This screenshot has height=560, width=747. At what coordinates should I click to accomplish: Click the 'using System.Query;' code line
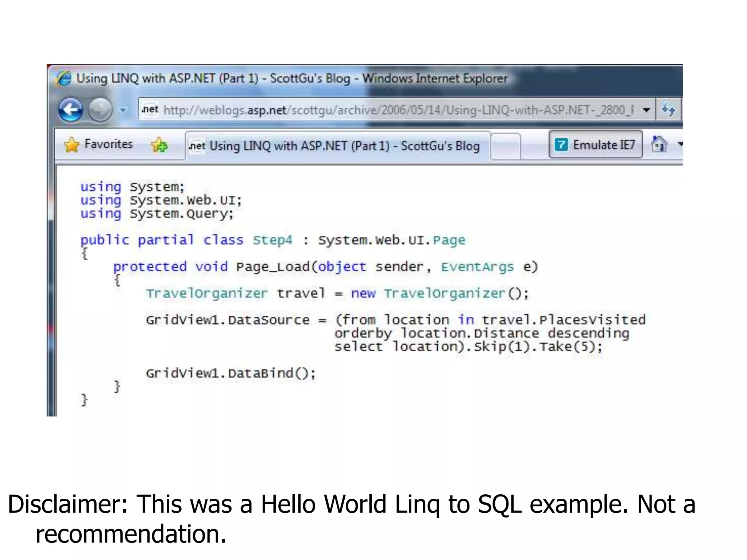tap(157, 214)
